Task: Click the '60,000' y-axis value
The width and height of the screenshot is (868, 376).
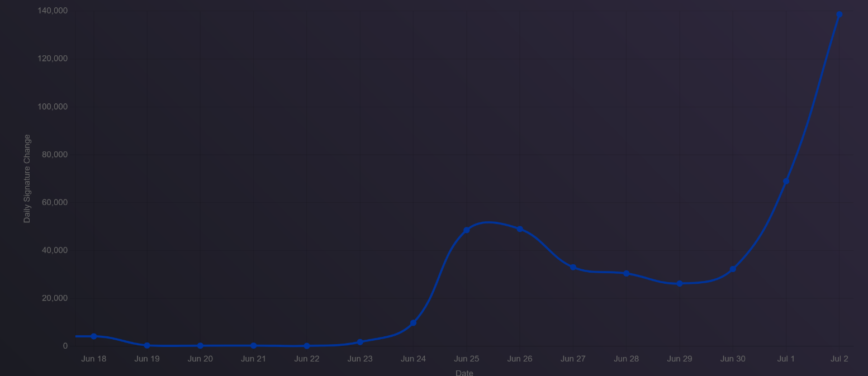Action: [x=55, y=202]
